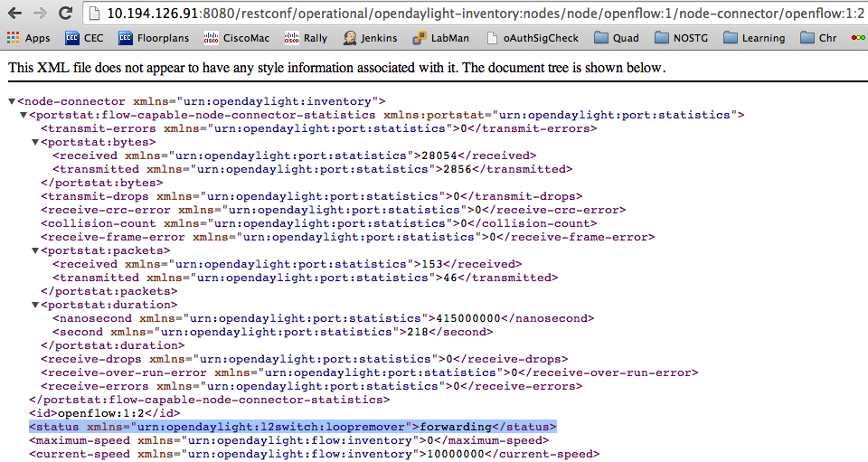
Task: Click the transmit-drops line
Action: tap(312, 196)
